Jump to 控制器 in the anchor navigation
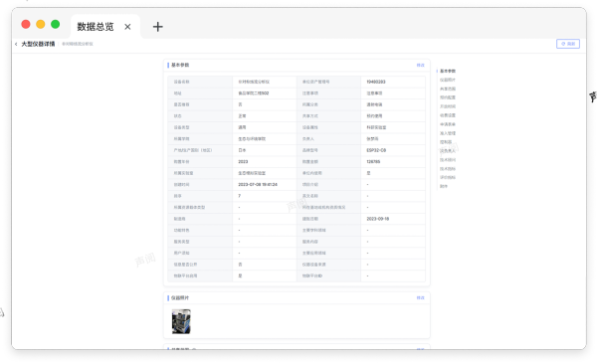Viewport: 597px width, 364px height. 446,142
